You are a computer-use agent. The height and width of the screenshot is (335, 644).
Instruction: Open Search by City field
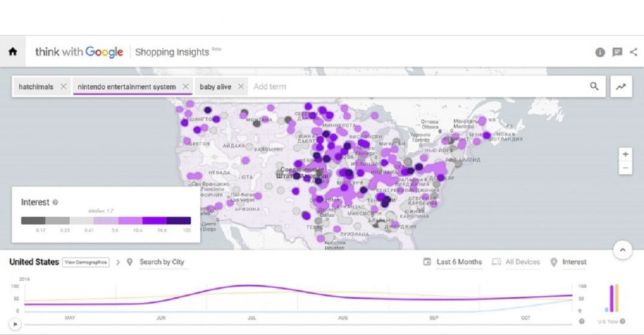162,262
